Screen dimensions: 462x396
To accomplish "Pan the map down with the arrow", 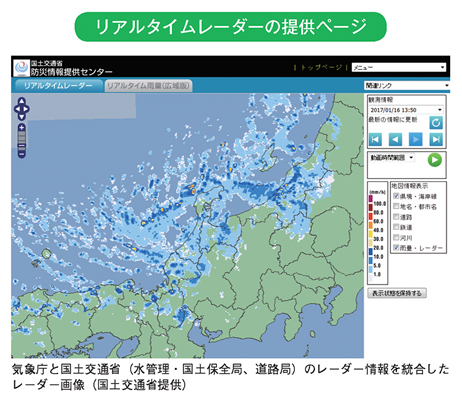I will 22,117.
